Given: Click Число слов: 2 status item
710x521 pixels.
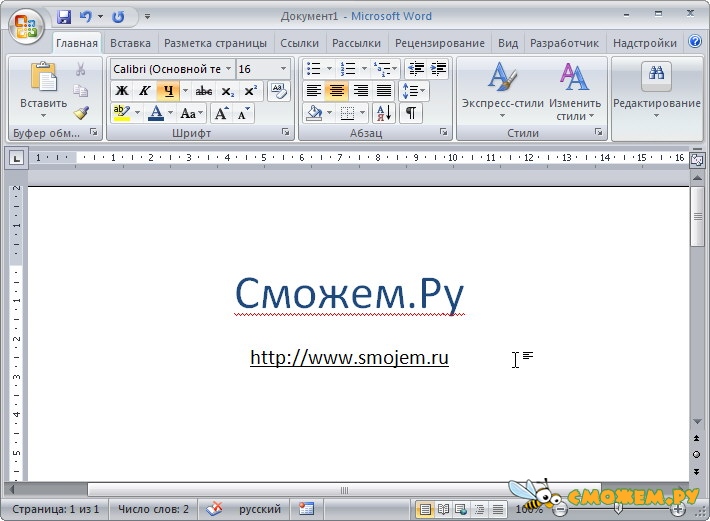Looking at the screenshot, I should [x=153, y=509].
